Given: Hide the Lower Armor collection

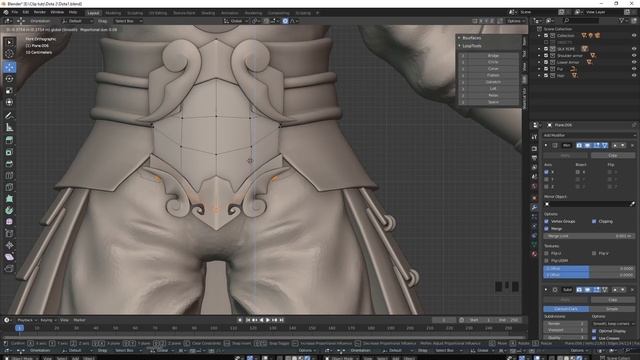Looking at the screenshot, I should (634, 62).
